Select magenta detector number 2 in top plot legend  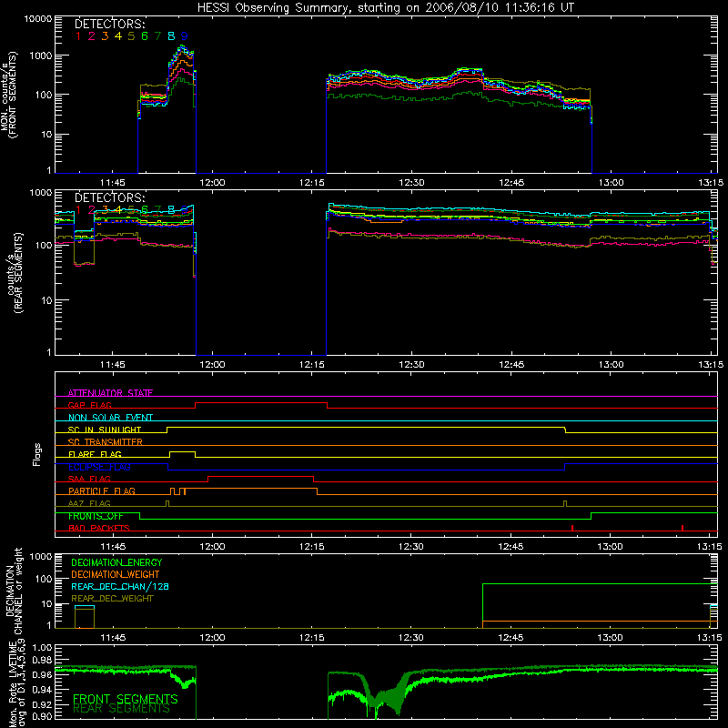pyautogui.click(x=92, y=35)
